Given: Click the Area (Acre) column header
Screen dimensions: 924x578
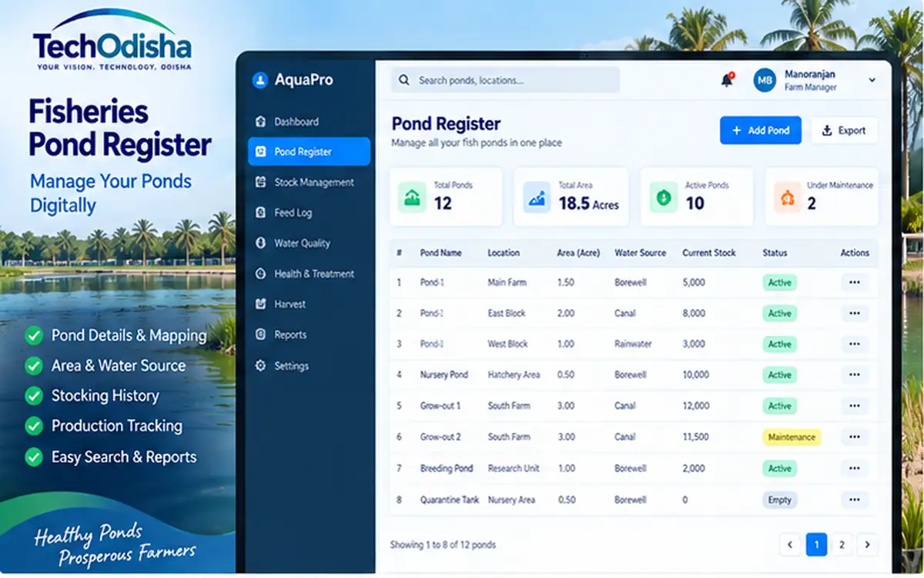Looking at the screenshot, I should [x=579, y=253].
